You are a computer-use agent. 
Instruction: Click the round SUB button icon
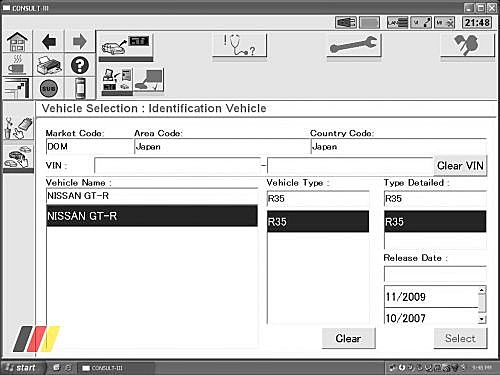click(x=49, y=88)
